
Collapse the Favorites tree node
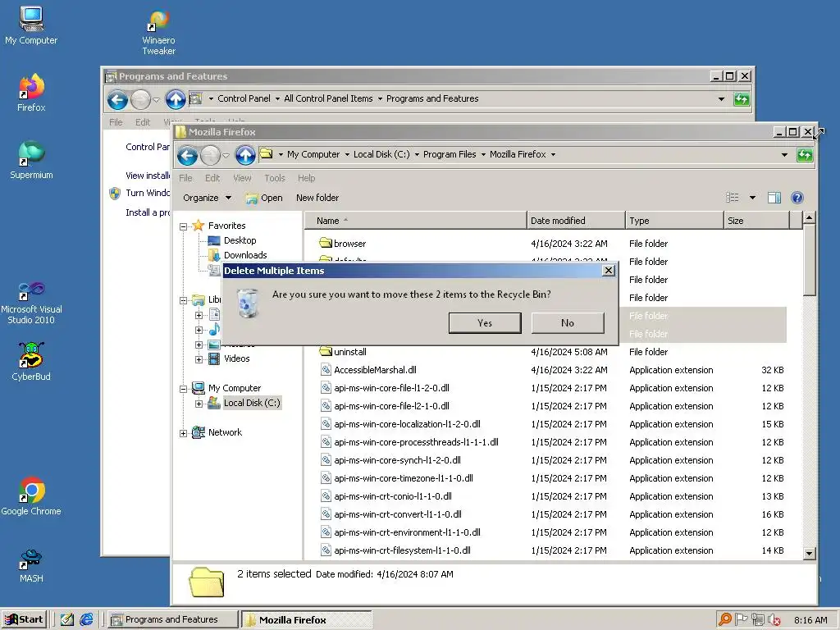point(183,226)
